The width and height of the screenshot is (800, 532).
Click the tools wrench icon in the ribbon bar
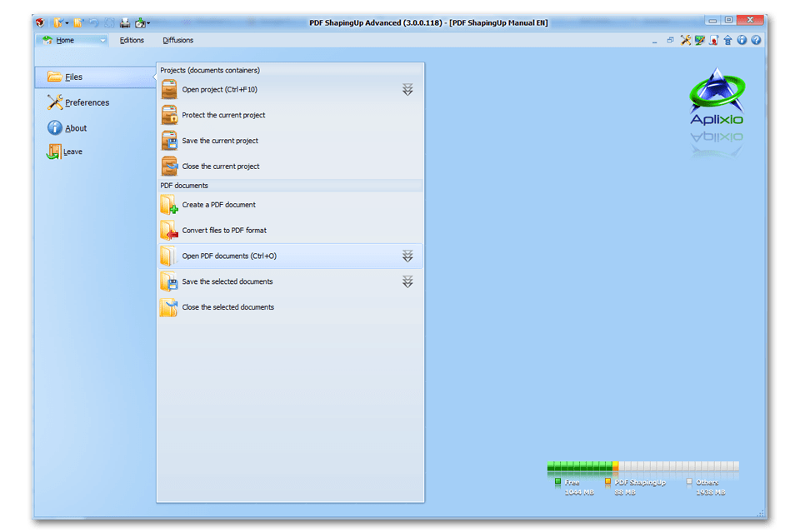tap(686, 40)
